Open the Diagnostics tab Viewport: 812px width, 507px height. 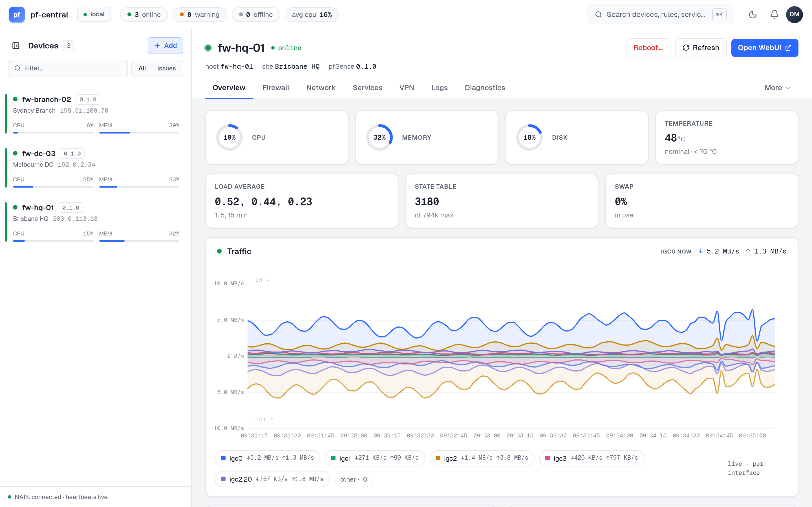484,88
